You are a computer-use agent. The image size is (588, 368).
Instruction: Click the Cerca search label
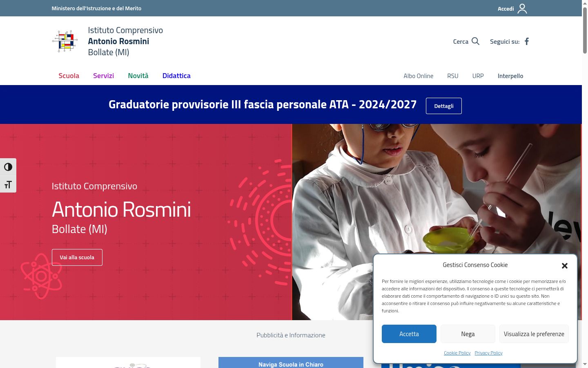(x=461, y=41)
